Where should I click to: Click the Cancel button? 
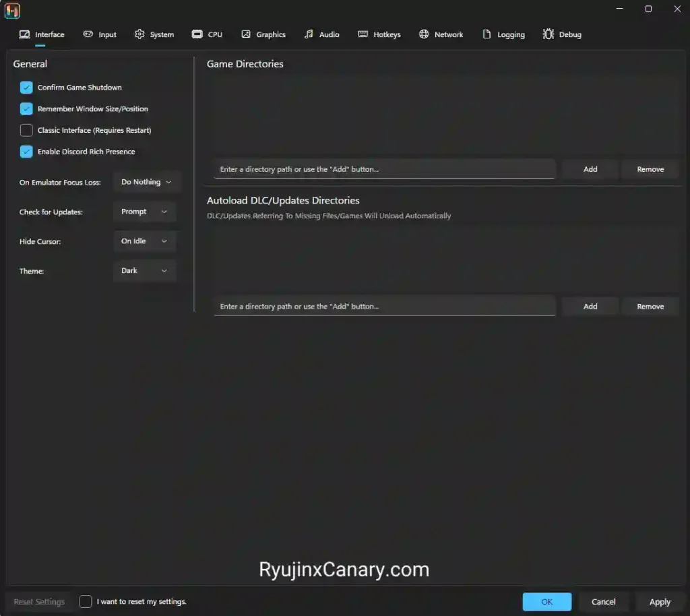click(x=603, y=601)
